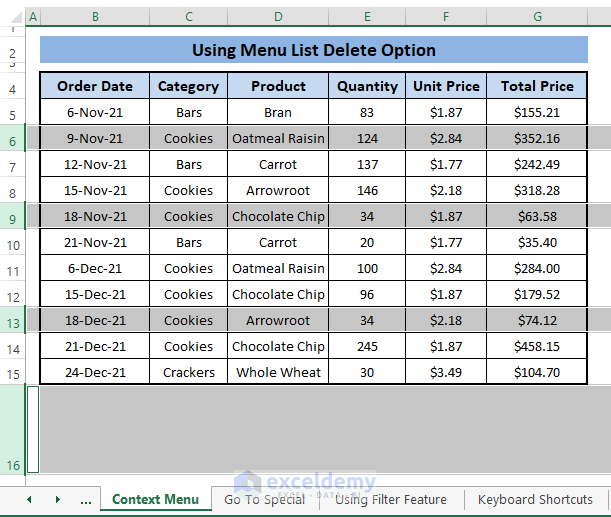
Task: Open the Go To Special sheet tab
Action: [x=265, y=499]
